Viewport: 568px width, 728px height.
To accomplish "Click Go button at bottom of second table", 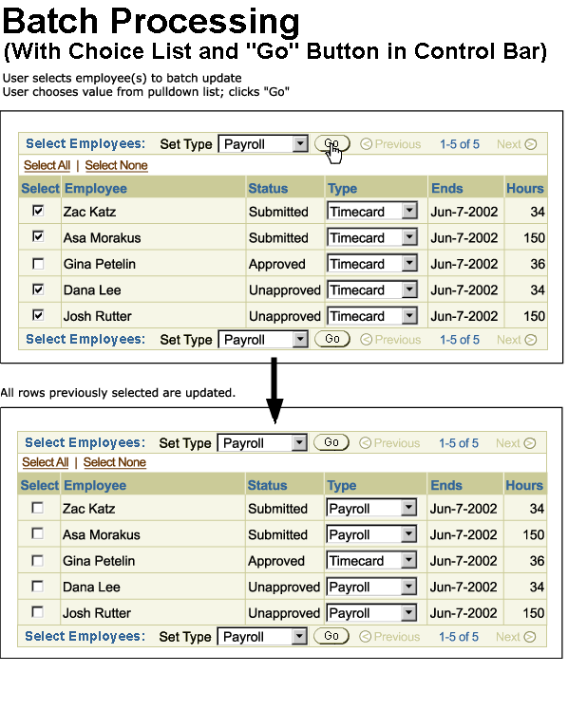I will coord(331,636).
